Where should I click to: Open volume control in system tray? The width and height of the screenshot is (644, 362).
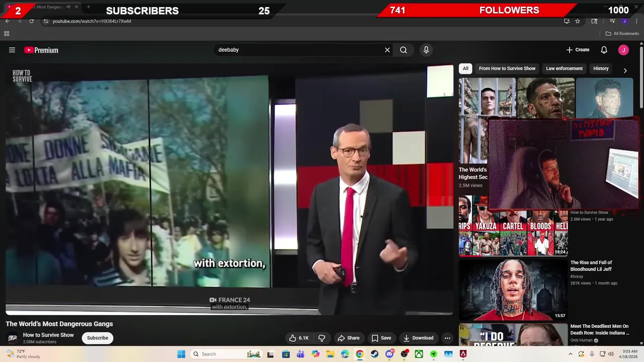click(x=611, y=354)
